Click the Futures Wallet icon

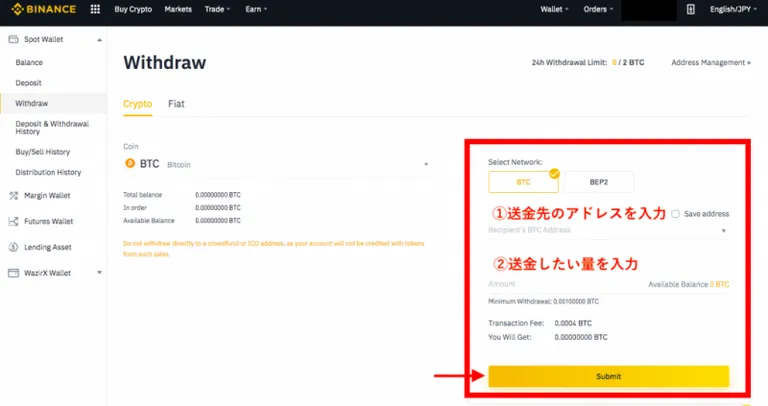(13, 221)
